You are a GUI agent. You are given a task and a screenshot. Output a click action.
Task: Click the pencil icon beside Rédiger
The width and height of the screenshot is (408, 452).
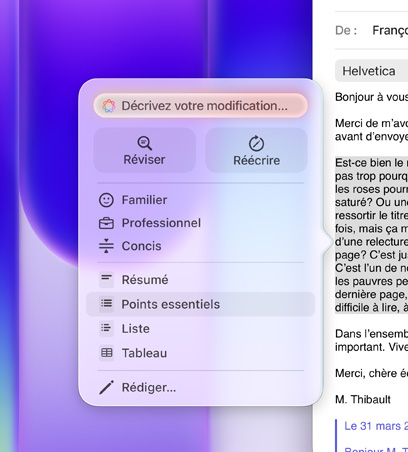106,387
